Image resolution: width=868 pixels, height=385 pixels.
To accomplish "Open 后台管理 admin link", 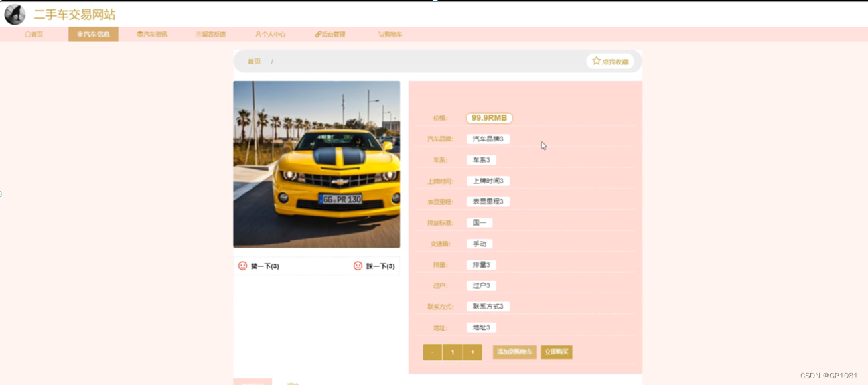I will (330, 35).
